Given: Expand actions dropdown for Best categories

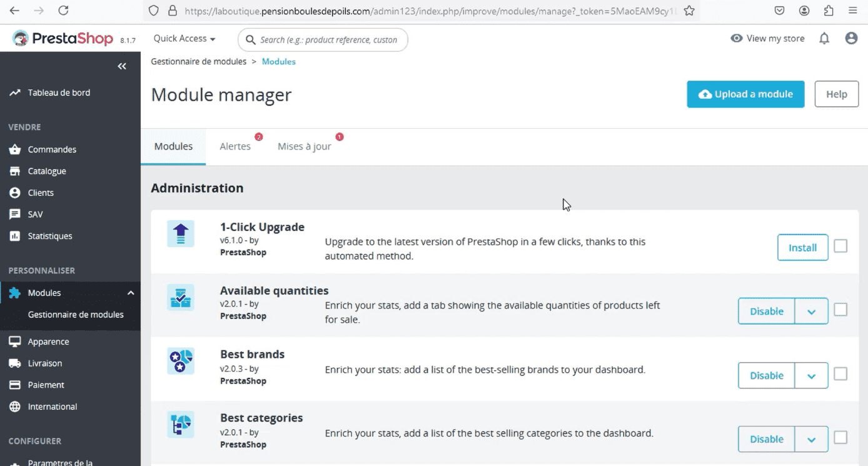Looking at the screenshot, I should coord(812,439).
